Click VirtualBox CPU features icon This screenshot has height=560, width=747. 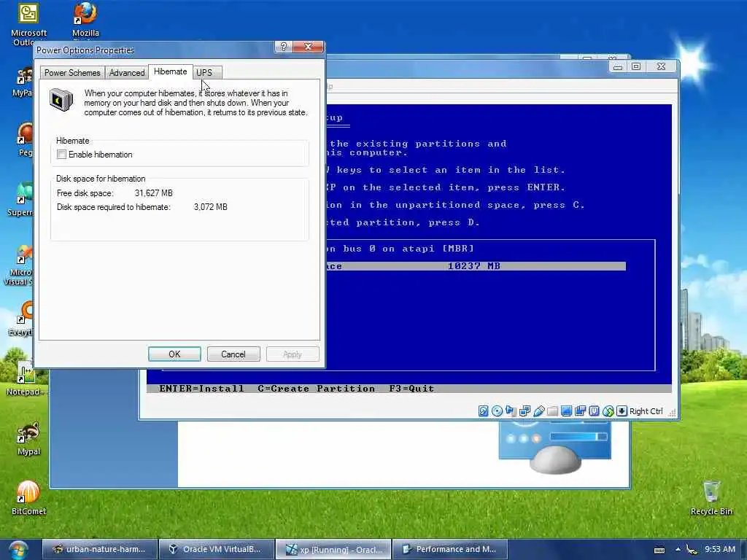(594, 411)
